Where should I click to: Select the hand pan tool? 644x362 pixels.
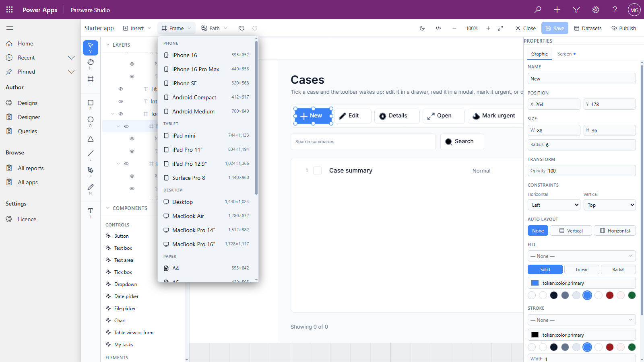pyautogui.click(x=91, y=64)
